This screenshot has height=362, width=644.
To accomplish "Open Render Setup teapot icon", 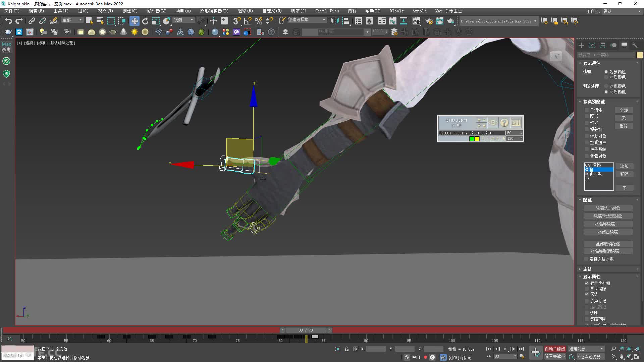I will click(x=429, y=21).
